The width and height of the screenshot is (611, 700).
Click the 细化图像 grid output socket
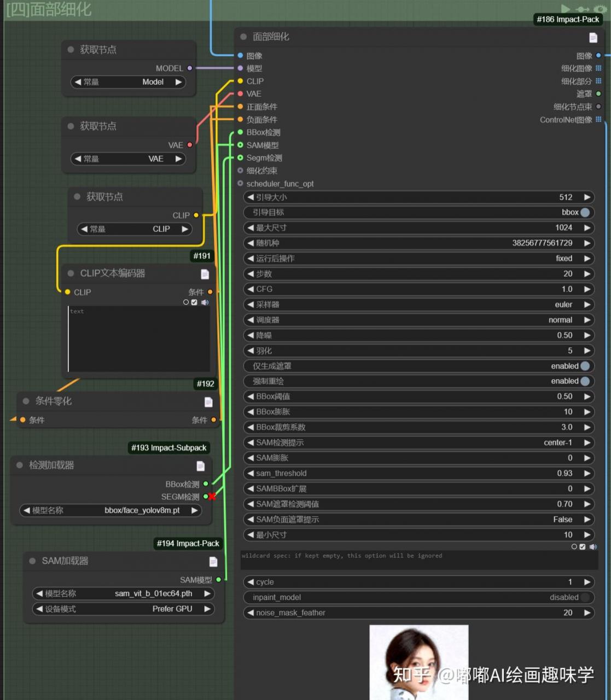[598, 68]
